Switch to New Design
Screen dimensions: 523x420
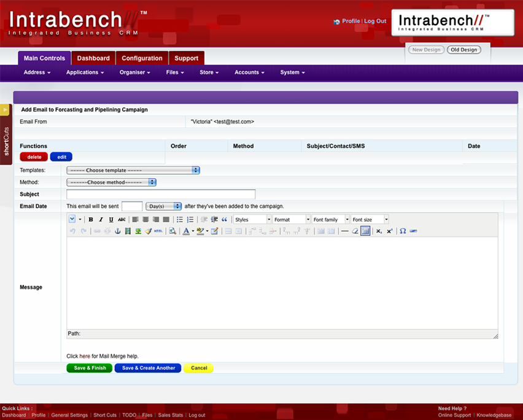coord(426,50)
